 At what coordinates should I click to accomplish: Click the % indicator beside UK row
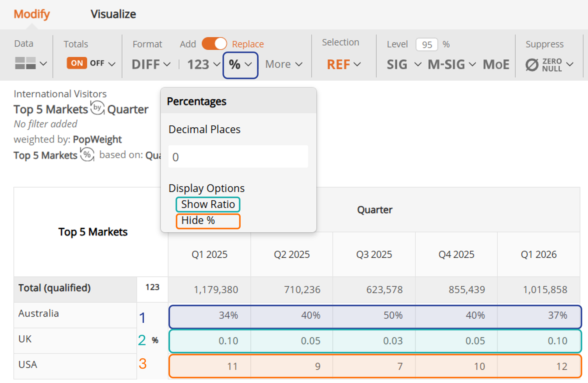(x=155, y=340)
